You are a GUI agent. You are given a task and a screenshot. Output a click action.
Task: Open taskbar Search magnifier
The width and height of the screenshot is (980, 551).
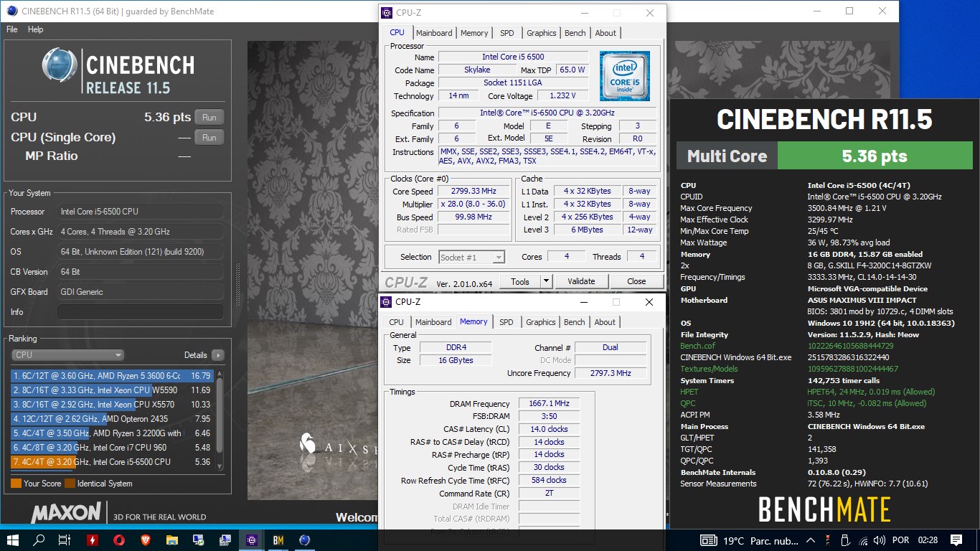39,540
